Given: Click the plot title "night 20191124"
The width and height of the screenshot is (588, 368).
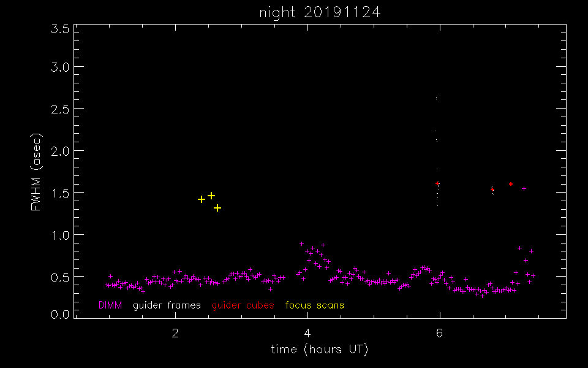Looking at the screenshot, I should point(320,12).
